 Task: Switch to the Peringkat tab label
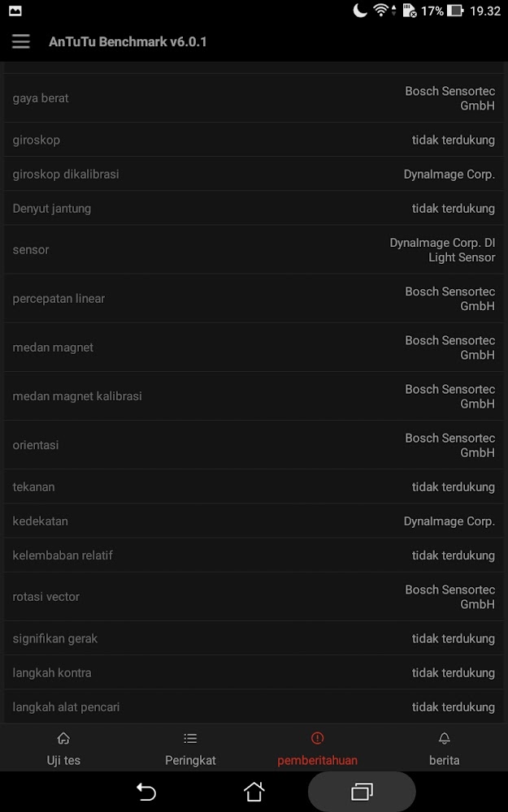pyautogui.click(x=190, y=760)
